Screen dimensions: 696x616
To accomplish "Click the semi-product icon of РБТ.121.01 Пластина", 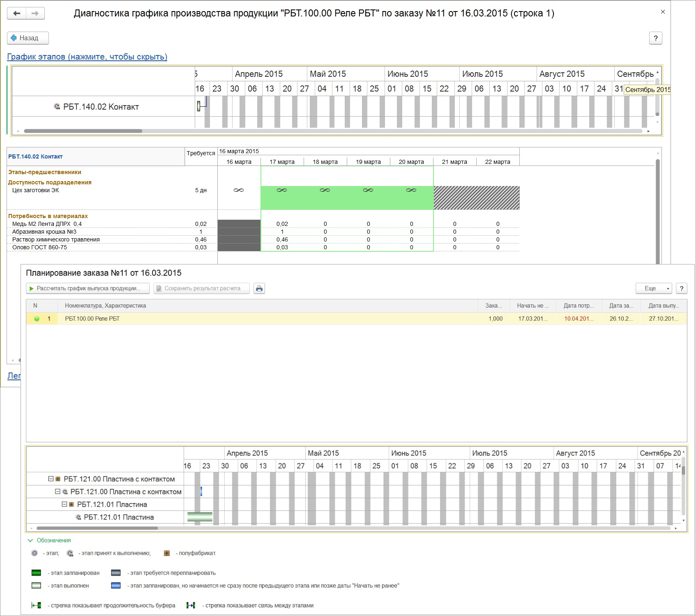I will coord(71,504).
